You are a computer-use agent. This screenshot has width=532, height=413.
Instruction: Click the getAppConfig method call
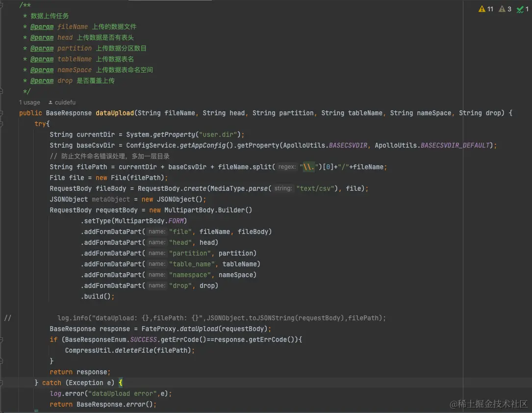tap(203, 146)
